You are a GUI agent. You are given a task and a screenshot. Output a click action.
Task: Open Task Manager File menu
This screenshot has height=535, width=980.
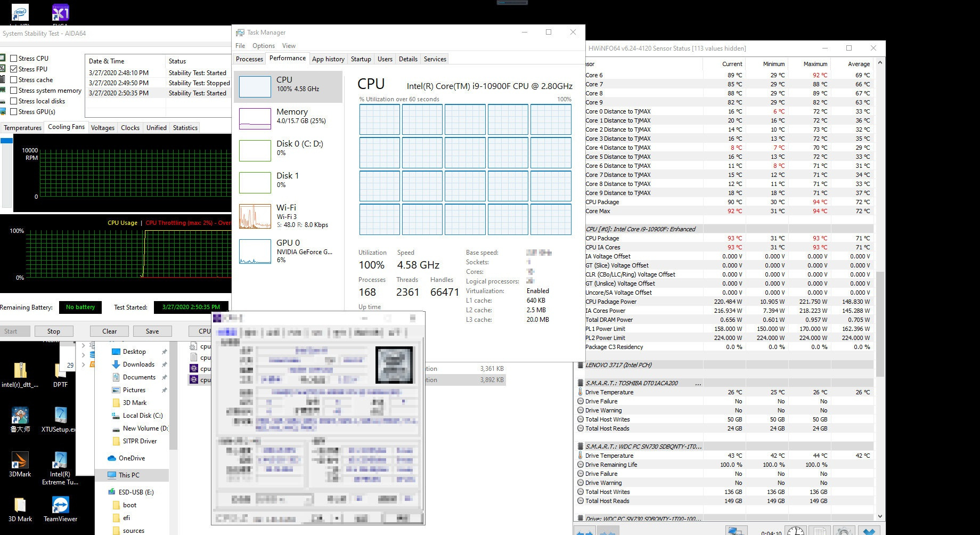pyautogui.click(x=240, y=46)
